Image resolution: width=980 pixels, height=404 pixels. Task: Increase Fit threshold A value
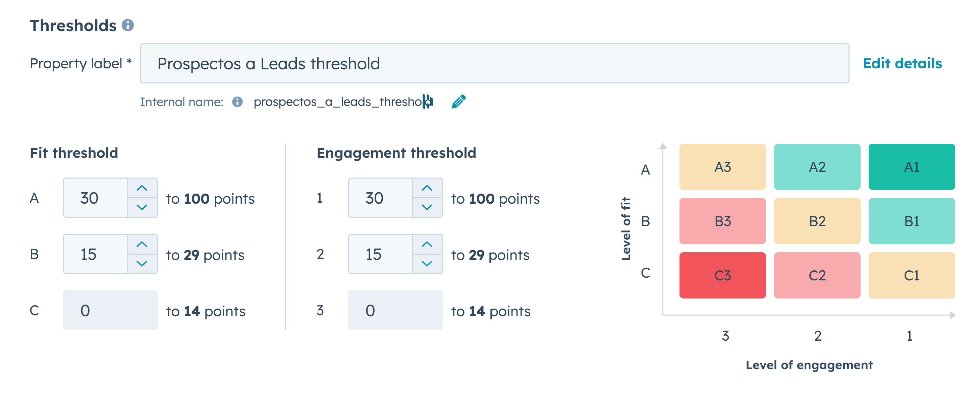142,188
